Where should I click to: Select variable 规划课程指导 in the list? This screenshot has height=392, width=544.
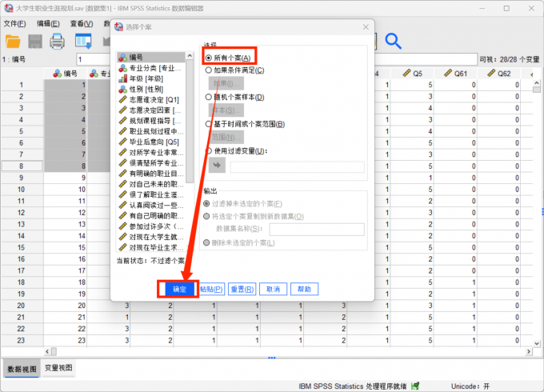[151, 121]
